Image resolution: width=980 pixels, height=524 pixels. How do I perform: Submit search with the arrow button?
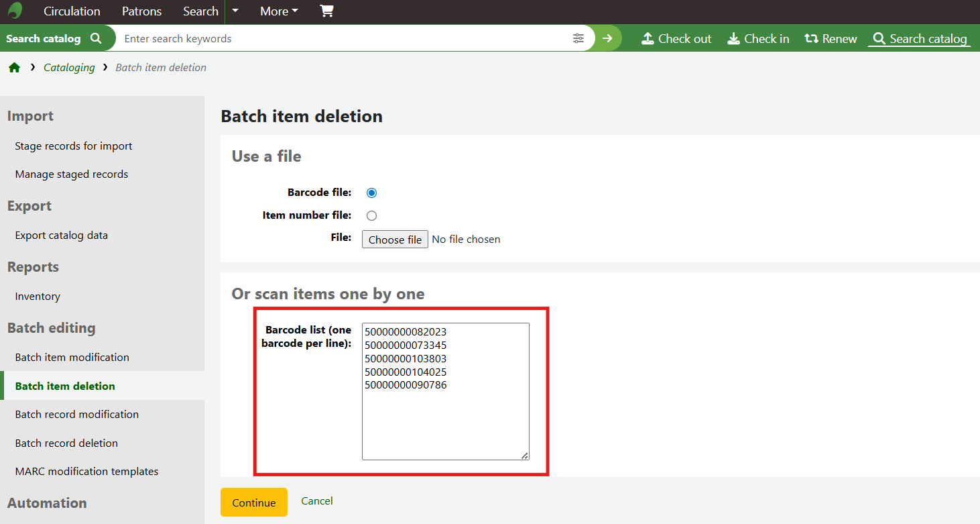click(x=607, y=38)
